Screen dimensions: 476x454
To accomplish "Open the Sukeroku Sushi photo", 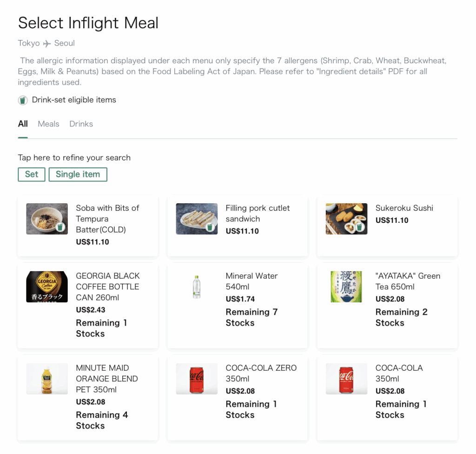I will tap(346, 219).
